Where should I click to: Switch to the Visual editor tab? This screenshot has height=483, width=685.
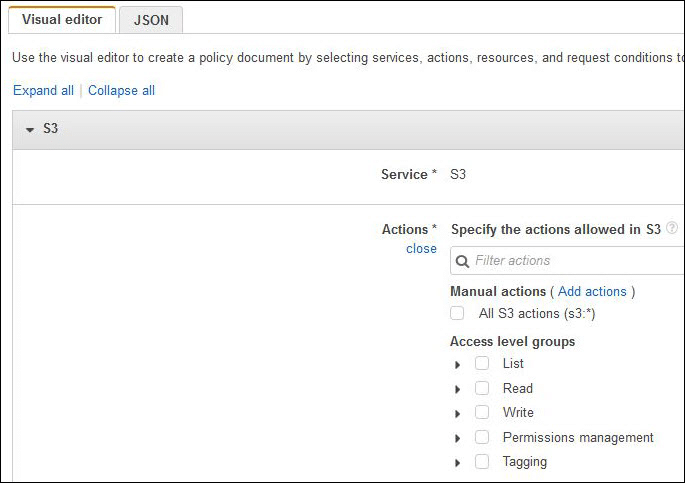(62, 20)
